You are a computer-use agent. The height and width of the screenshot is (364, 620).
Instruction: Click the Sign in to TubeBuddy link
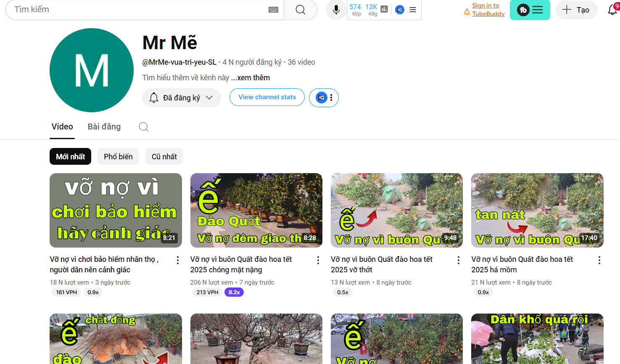(488, 10)
